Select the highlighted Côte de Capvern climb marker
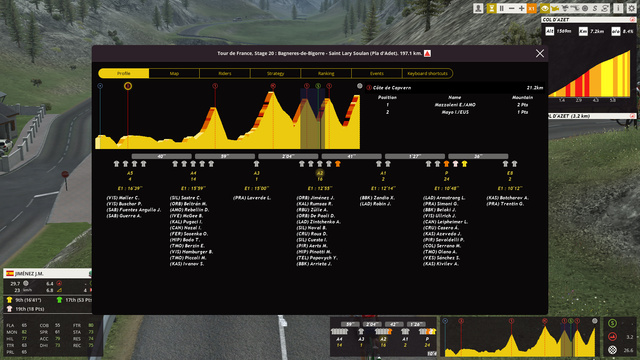The width and height of the screenshot is (640, 360). [128, 86]
